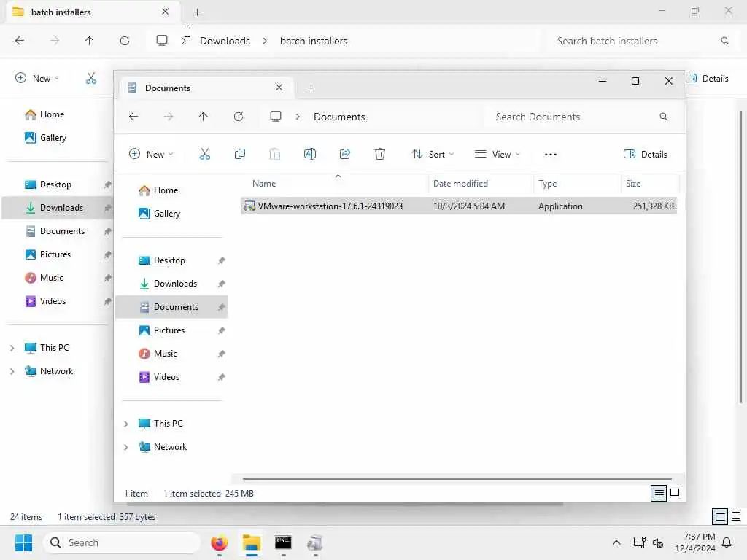This screenshot has width=747, height=560.
Task: Open the terminal icon on the taskbar
Action: (283, 542)
